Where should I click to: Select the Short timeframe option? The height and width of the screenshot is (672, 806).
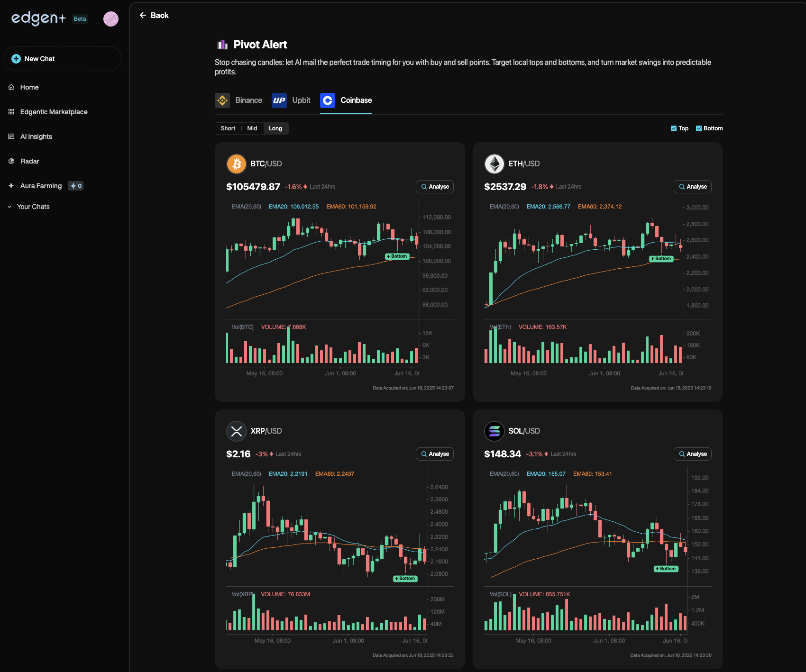pyautogui.click(x=228, y=128)
